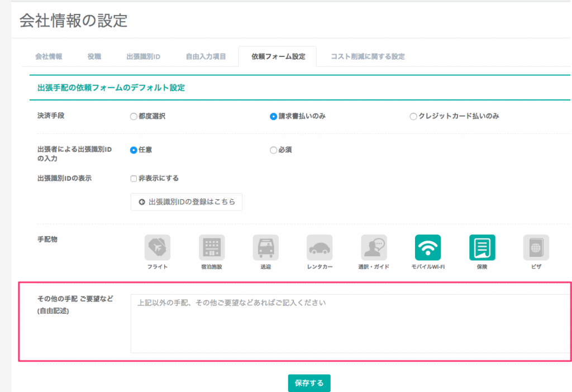
Task: Toggle the モバイルWi-Fi icon
Action: click(428, 247)
